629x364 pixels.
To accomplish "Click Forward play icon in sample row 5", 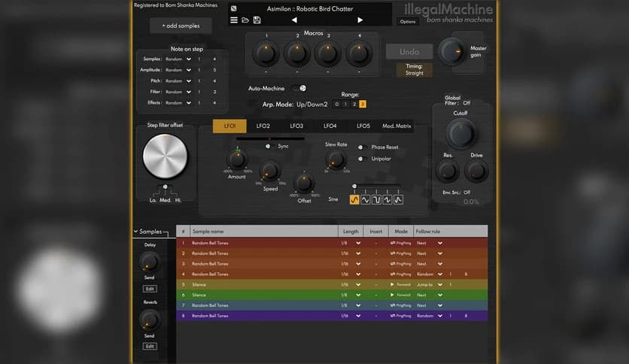I will point(392,284).
